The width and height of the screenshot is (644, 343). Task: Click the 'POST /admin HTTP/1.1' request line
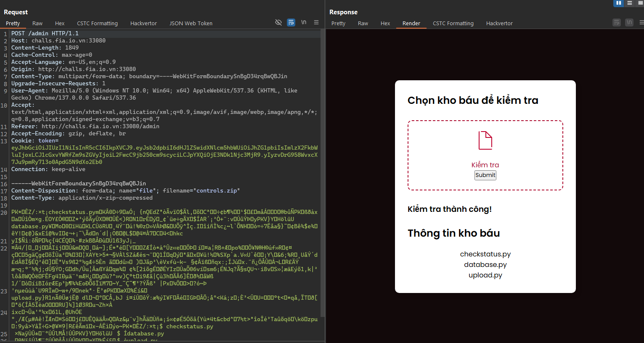45,33
